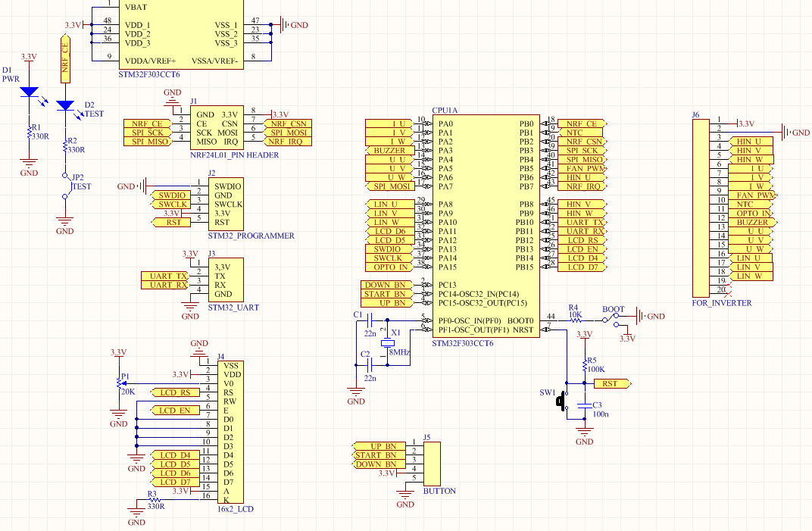Select the X1 8MHz crystal symbol
This screenshot has height=531, width=812.
[x=387, y=343]
